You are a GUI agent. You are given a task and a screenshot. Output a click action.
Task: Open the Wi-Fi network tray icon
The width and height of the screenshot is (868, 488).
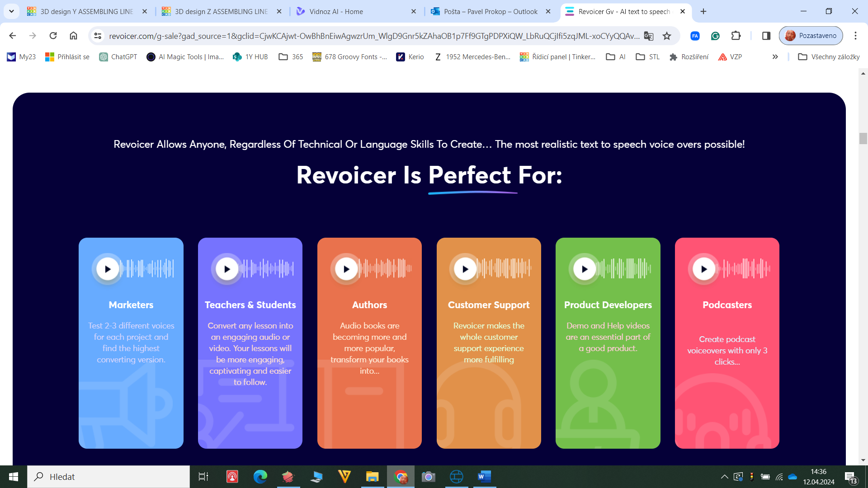coord(779,477)
